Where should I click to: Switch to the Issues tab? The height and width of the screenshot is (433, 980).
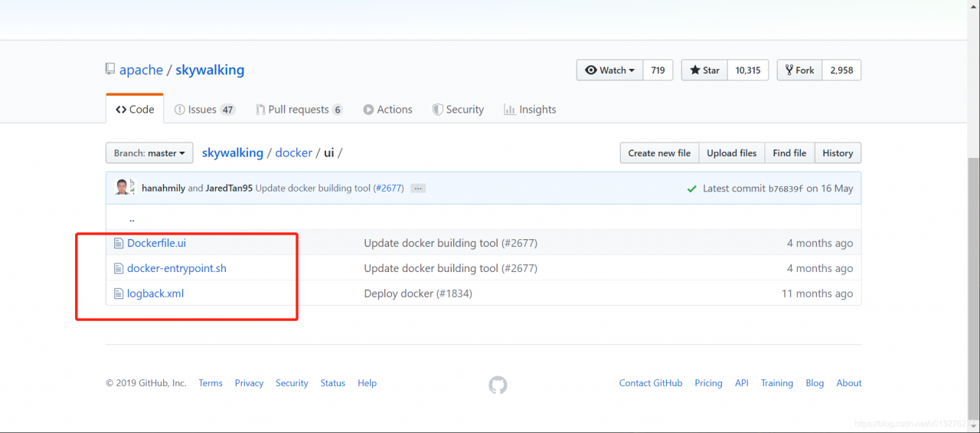point(204,110)
